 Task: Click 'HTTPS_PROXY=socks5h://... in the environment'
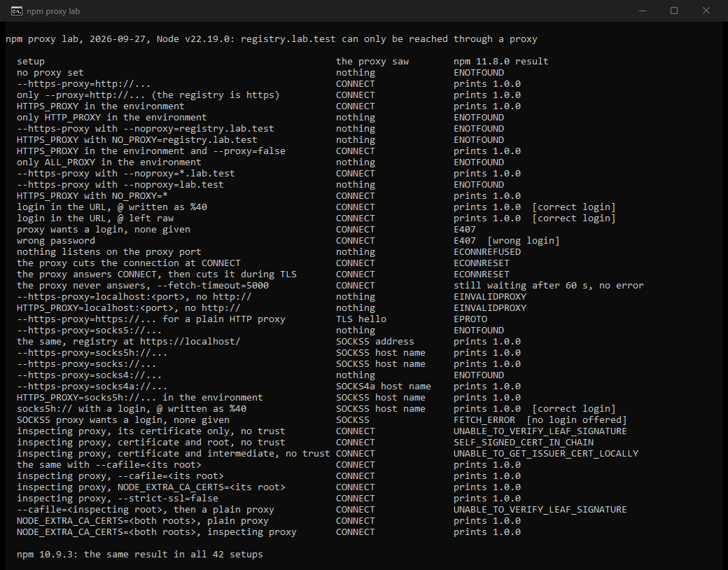tap(140, 397)
